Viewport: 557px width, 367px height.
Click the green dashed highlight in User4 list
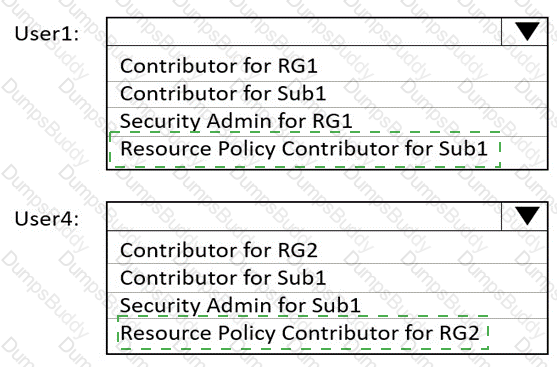303,333
